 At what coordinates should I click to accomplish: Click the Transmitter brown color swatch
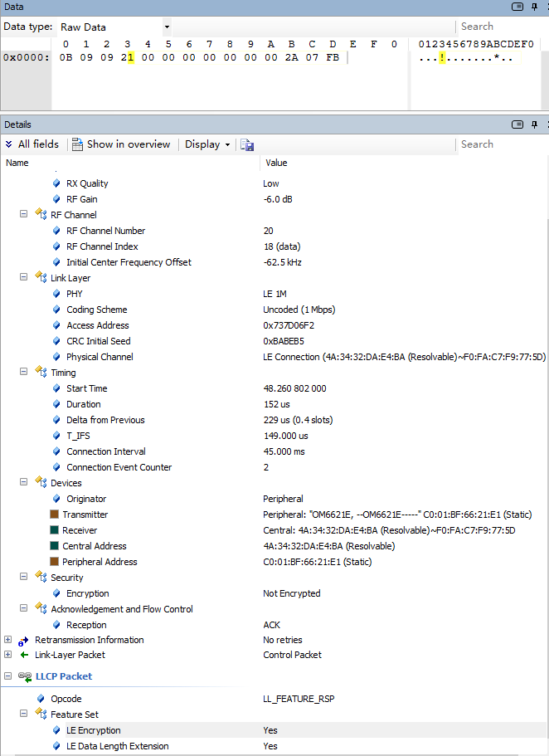pos(55,515)
